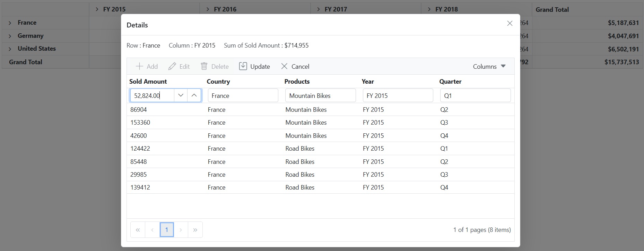Click the Sum of Sold Amount summary text
The height and width of the screenshot is (251, 644).
266,45
